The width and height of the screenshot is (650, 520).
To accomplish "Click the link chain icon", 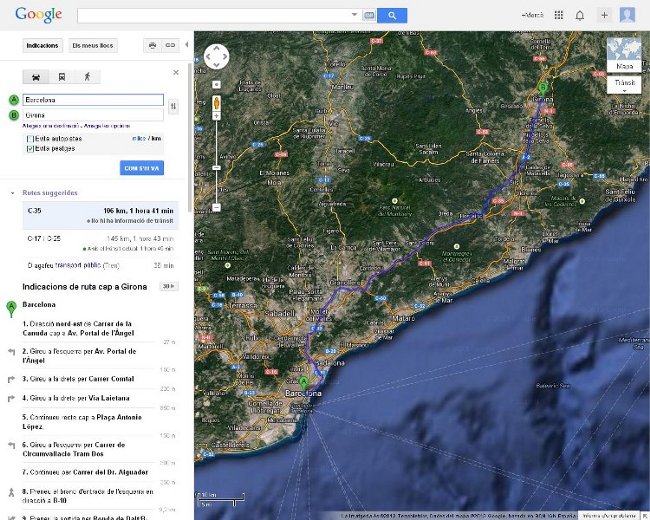I will [x=170, y=46].
